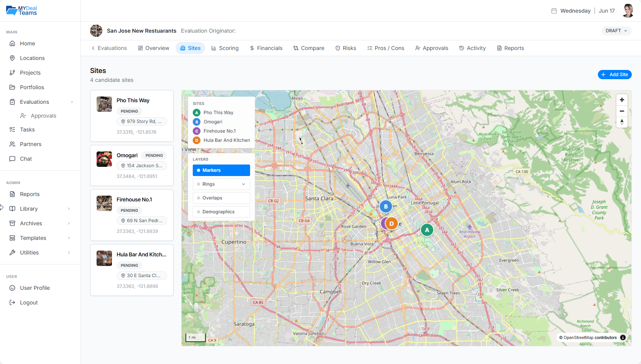
Task: Open the Hula Bar And Kitchen thumbnail
Action: pos(104,258)
